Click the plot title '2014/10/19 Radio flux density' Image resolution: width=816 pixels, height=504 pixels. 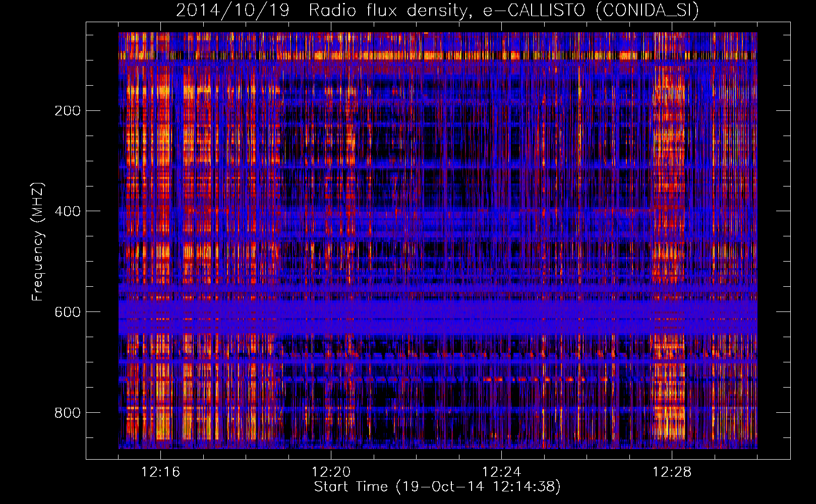[437, 10]
